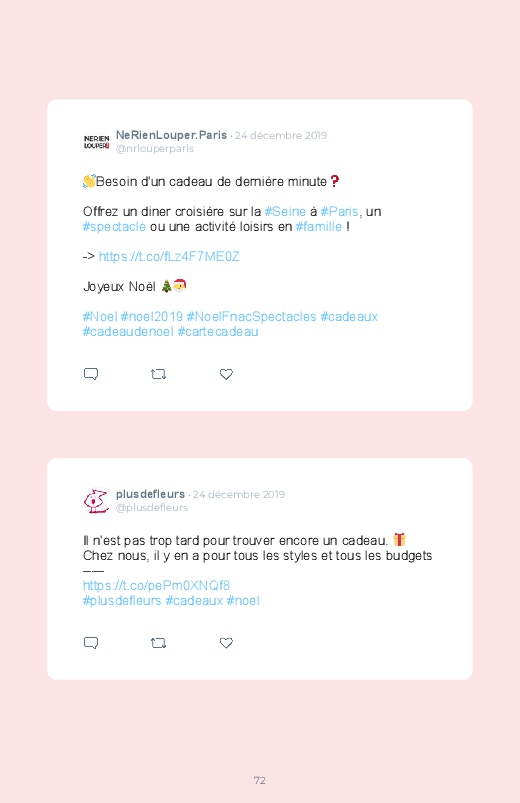Open the plusdefleurs profile avatar
This screenshot has width=520, height=803.
(96, 501)
